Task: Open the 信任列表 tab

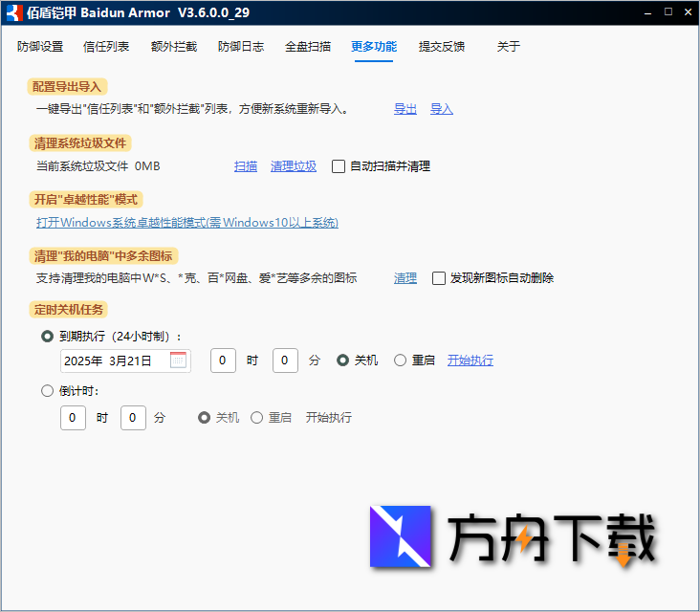Action: coord(106,47)
